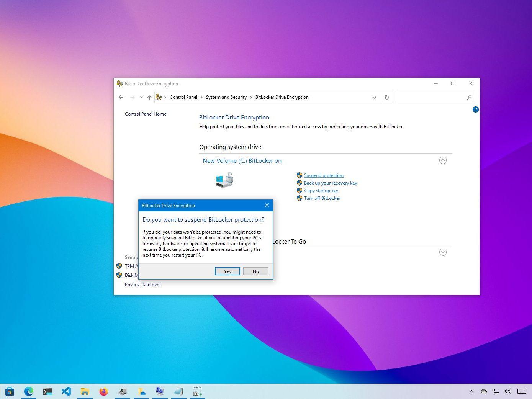This screenshot has width=532, height=399.
Task: Go back with the Back arrow
Action: point(121,97)
